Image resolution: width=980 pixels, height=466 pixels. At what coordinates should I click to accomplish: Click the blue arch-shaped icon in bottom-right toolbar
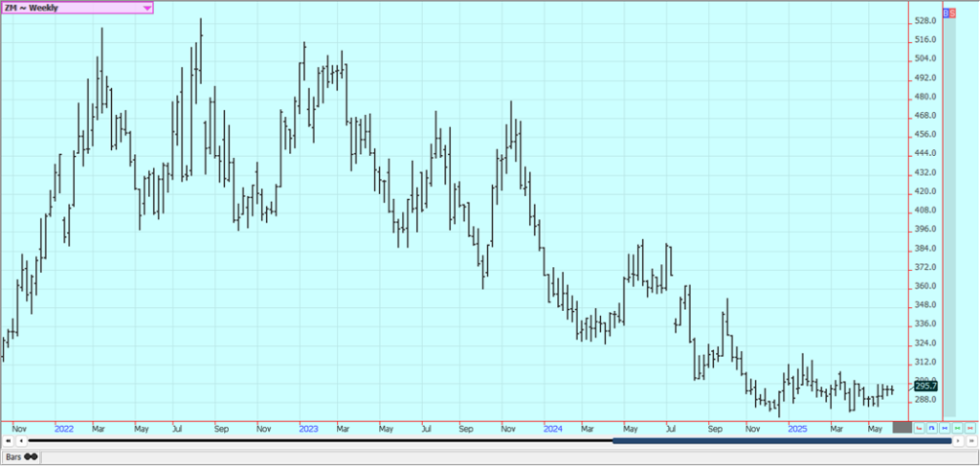(x=932, y=428)
